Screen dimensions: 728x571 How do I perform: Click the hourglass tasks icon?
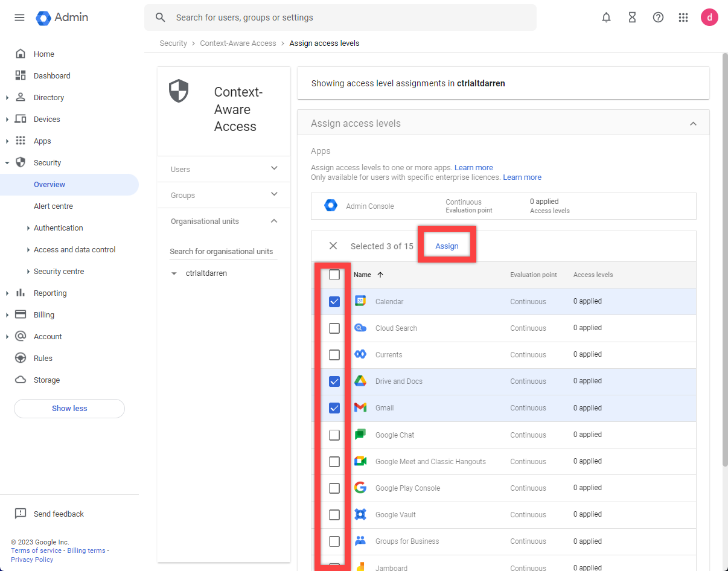point(632,18)
